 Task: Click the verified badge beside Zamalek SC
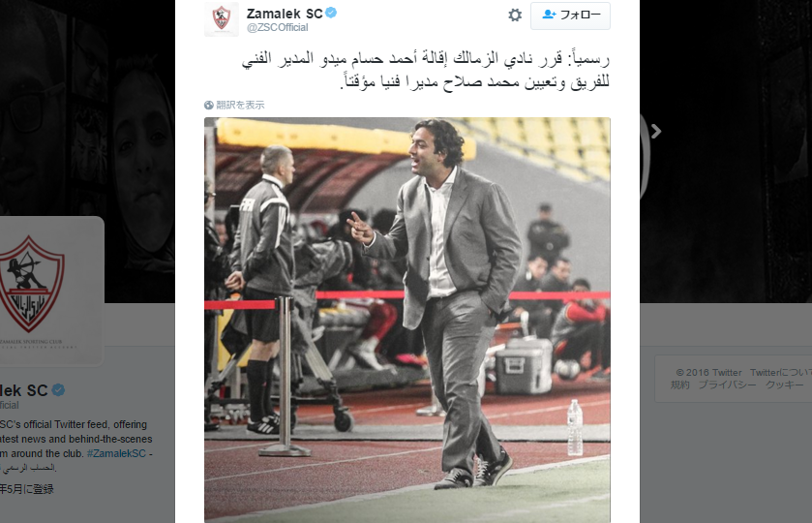click(331, 13)
